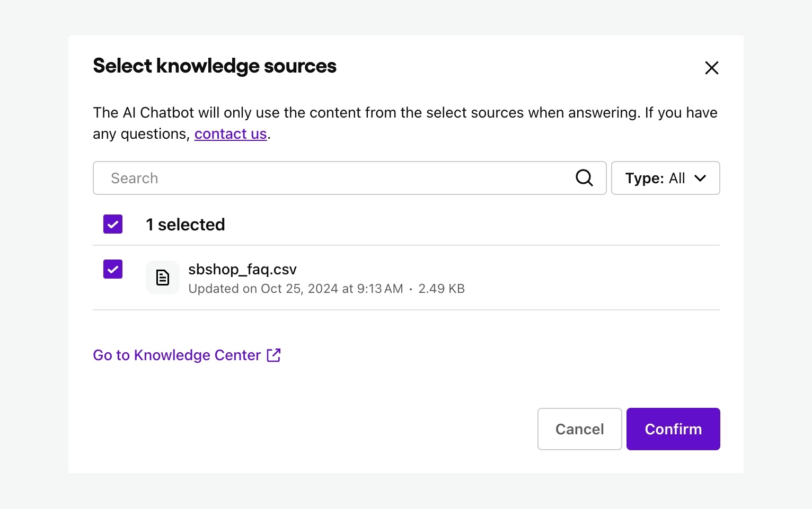This screenshot has height=509, width=812.
Task: Uncheck the sbshop_faq.csv knowledge source
Action: 112,269
